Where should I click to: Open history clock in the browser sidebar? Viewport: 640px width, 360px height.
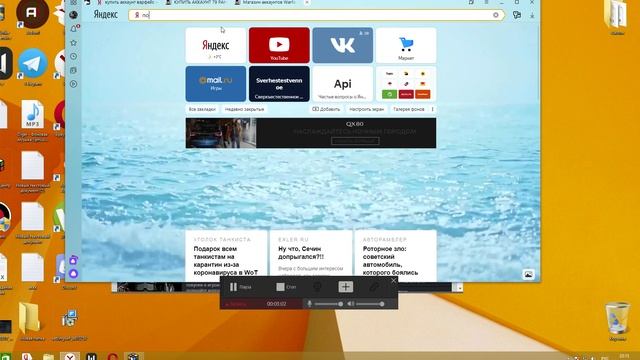click(x=73, y=56)
